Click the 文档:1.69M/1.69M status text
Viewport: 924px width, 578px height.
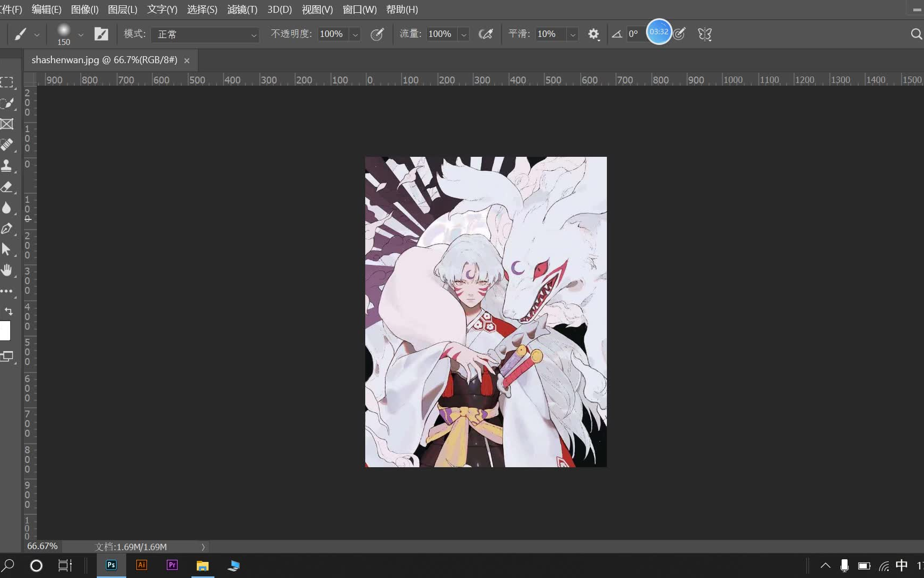click(131, 547)
